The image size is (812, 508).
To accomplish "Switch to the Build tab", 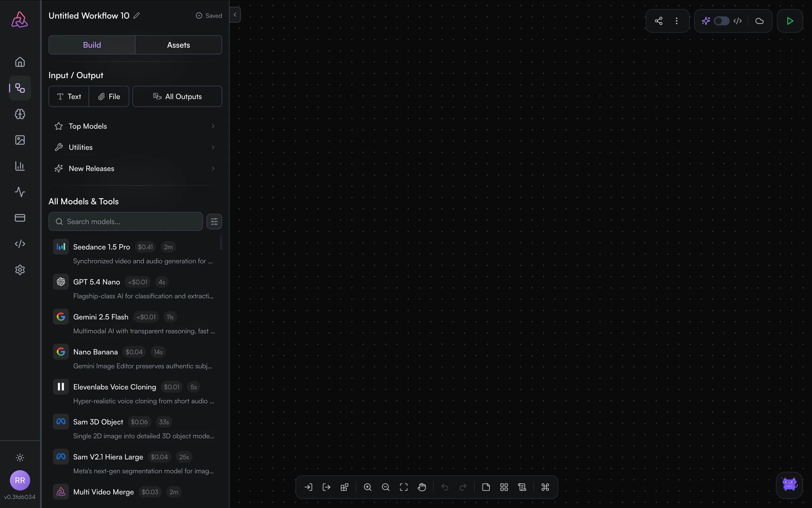I will point(92,45).
